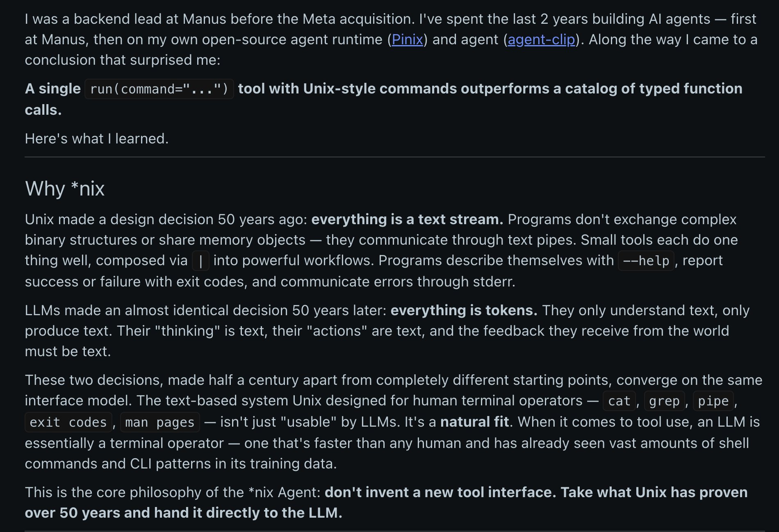The width and height of the screenshot is (779, 532).
Task: Click the man pages inline code
Action: click(x=159, y=423)
